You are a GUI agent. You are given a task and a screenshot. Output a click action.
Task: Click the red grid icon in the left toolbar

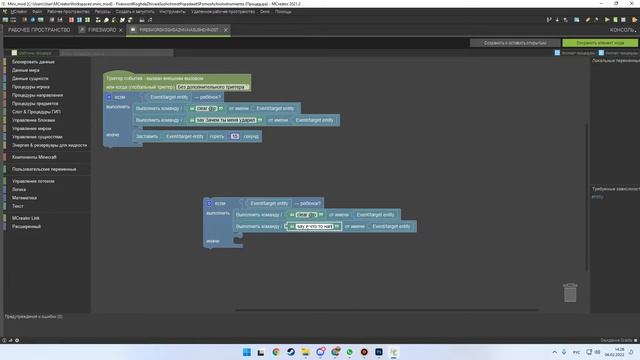71,20
